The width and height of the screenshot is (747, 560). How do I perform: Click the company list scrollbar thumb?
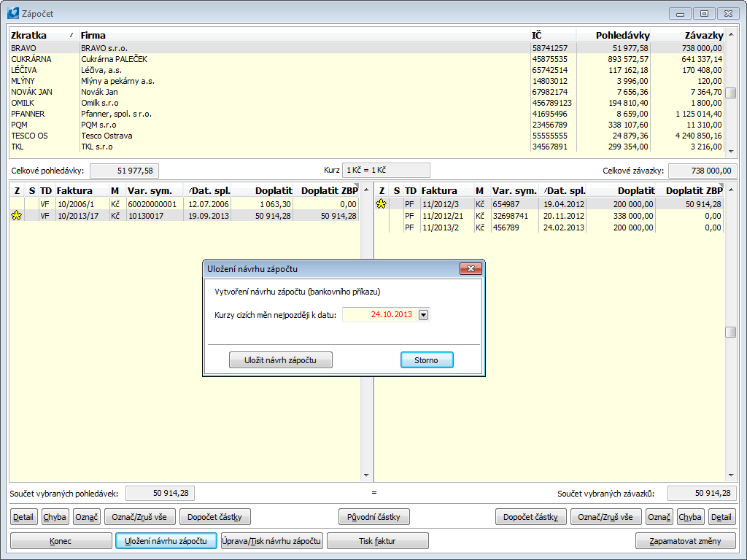(730, 93)
